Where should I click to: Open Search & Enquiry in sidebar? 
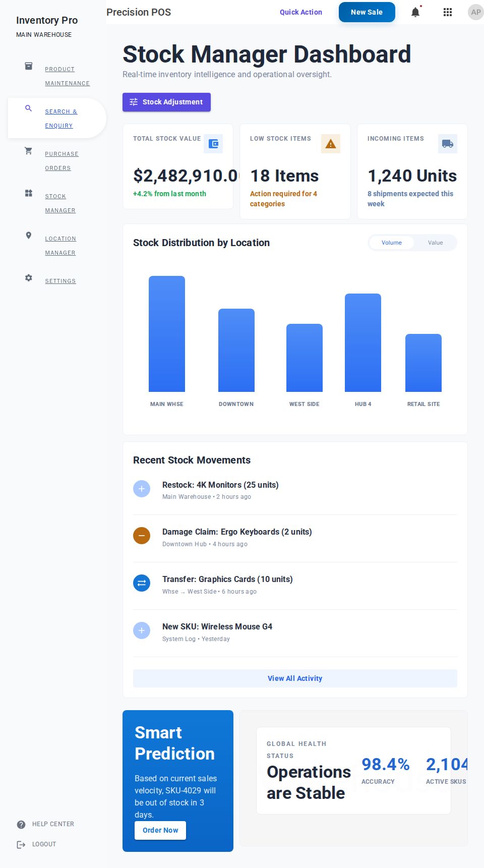(61, 119)
